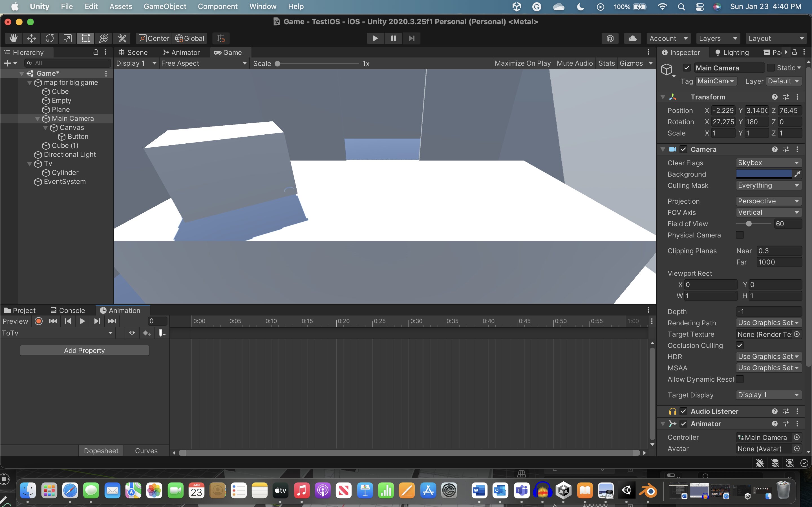Image resolution: width=812 pixels, height=507 pixels.
Task: Toggle the Occlusion Culling checkbox
Action: click(x=740, y=345)
